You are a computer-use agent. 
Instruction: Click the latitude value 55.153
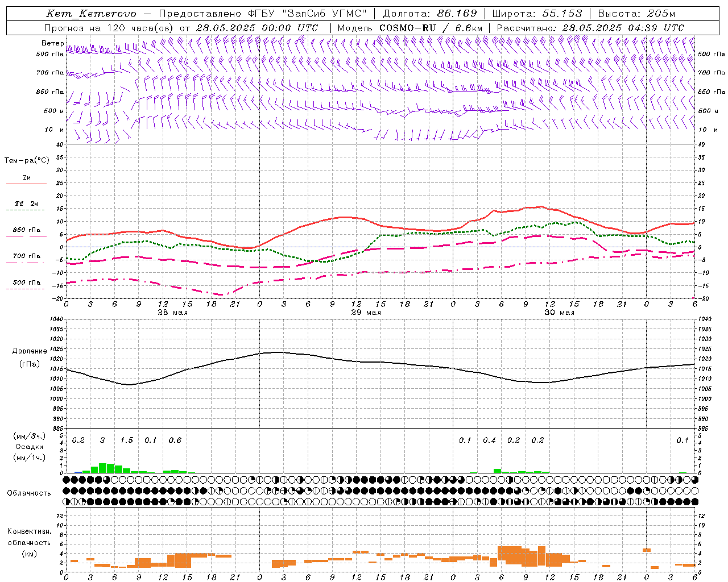click(562, 14)
